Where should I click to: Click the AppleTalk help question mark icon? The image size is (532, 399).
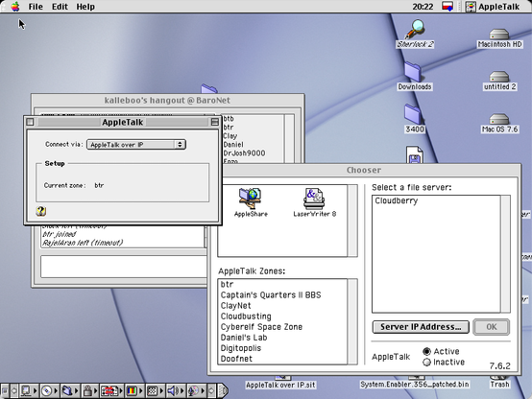tap(41, 211)
